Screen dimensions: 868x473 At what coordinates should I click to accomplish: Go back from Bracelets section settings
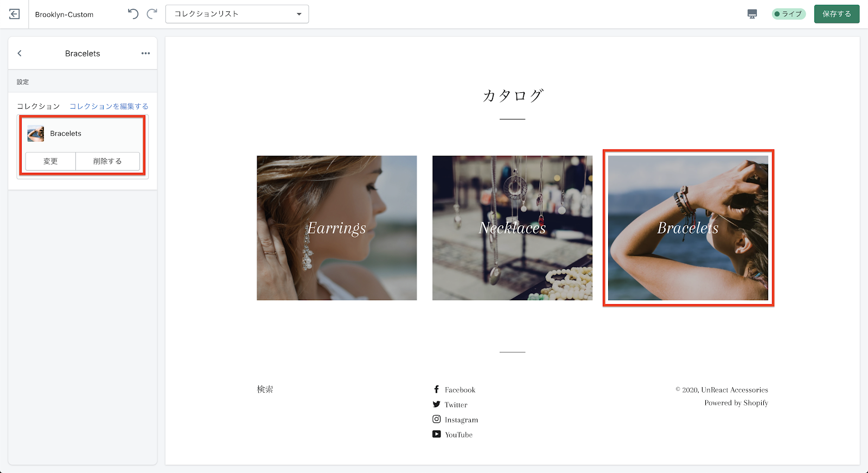(20, 53)
